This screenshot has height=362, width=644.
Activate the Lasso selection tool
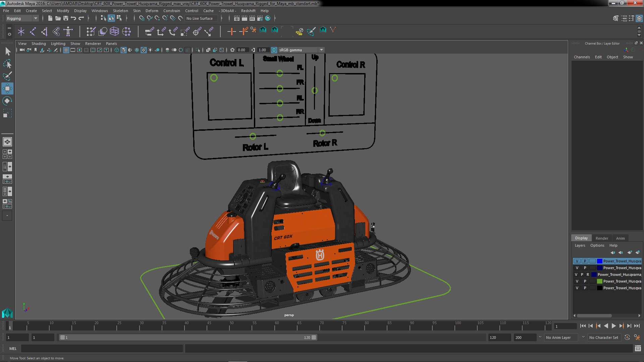click(x=7, y=64)
